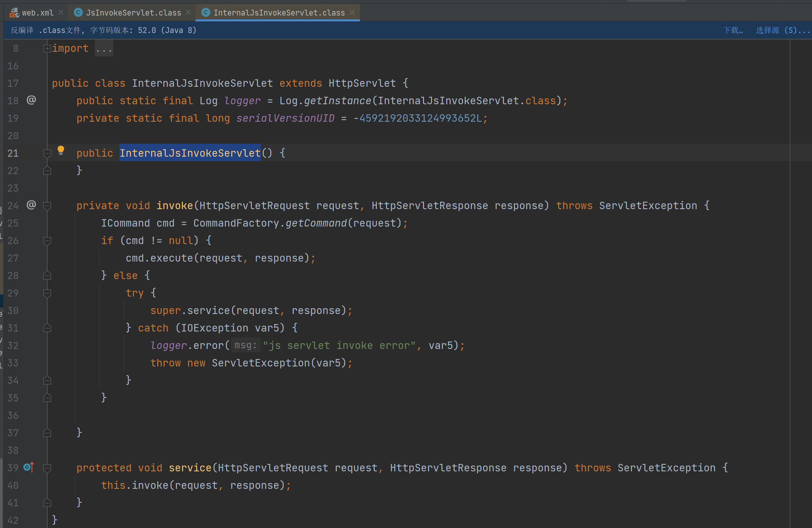Collapse the if block at line 26

[x=47, y=241]
